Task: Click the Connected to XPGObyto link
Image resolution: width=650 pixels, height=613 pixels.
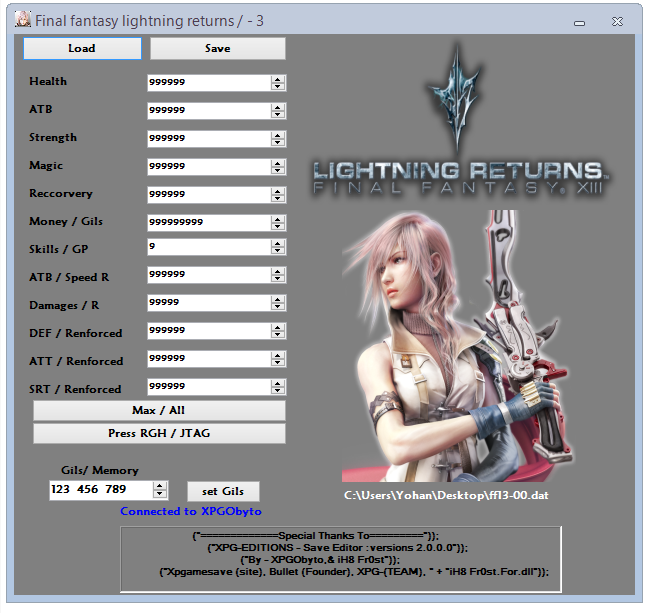Action: tap(190, 512)
